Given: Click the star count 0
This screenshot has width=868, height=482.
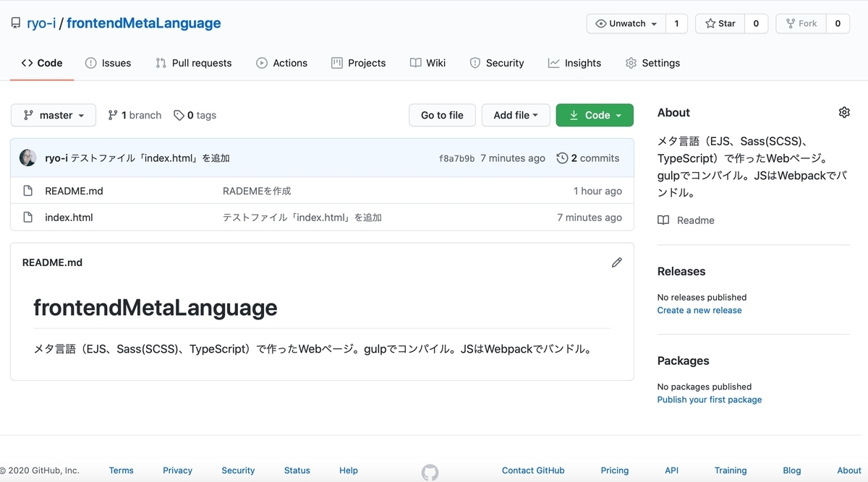Looking at the screenshot, I should tap(756, 23).
